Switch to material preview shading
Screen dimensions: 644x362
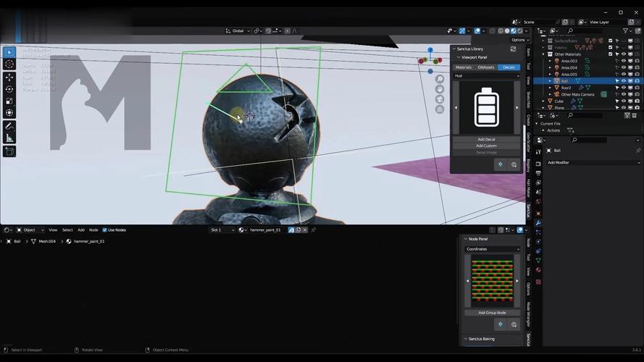(x=514, y=31)
